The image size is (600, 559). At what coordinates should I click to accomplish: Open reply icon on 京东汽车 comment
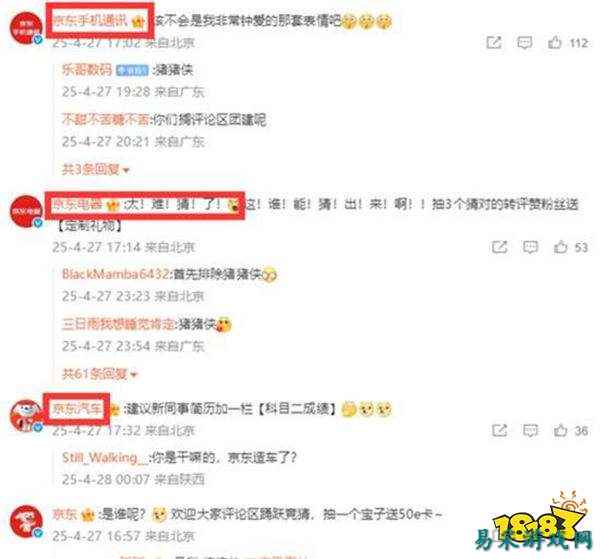click(x=530, y=430)
